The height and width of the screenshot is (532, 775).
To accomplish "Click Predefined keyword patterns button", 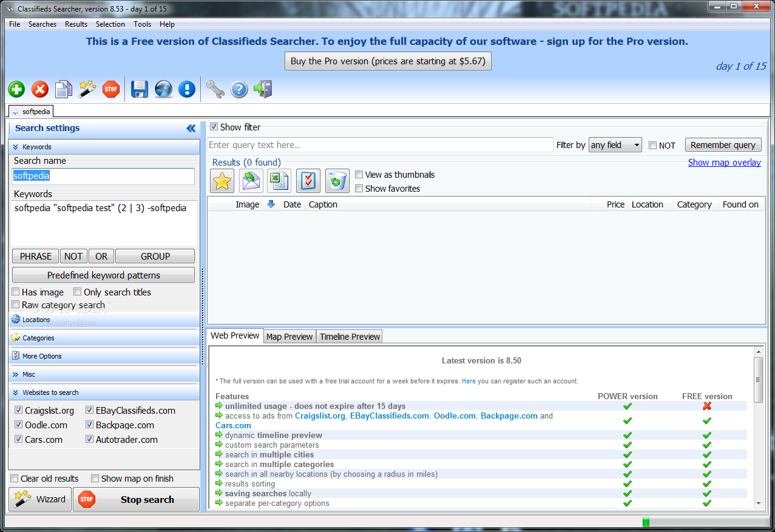I will pyautogui.click(x=104, y=275).
